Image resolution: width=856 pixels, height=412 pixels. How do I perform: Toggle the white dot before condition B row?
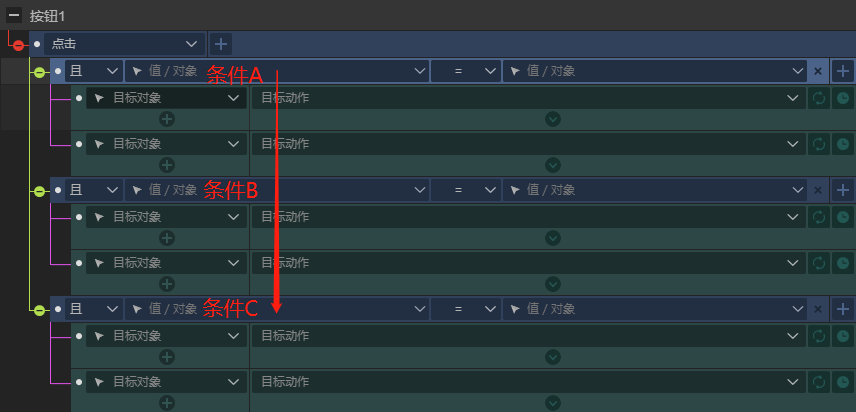tap(58, 190)
